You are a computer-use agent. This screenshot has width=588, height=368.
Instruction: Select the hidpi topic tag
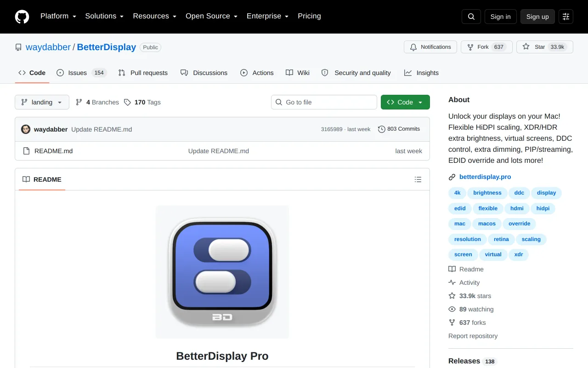click(x=543, y=208)
